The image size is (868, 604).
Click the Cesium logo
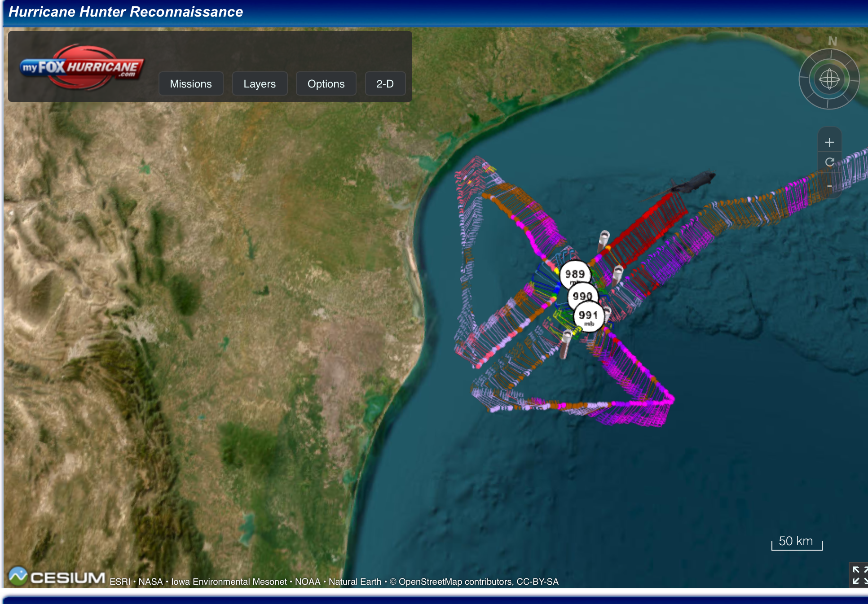tap(57, 577)
